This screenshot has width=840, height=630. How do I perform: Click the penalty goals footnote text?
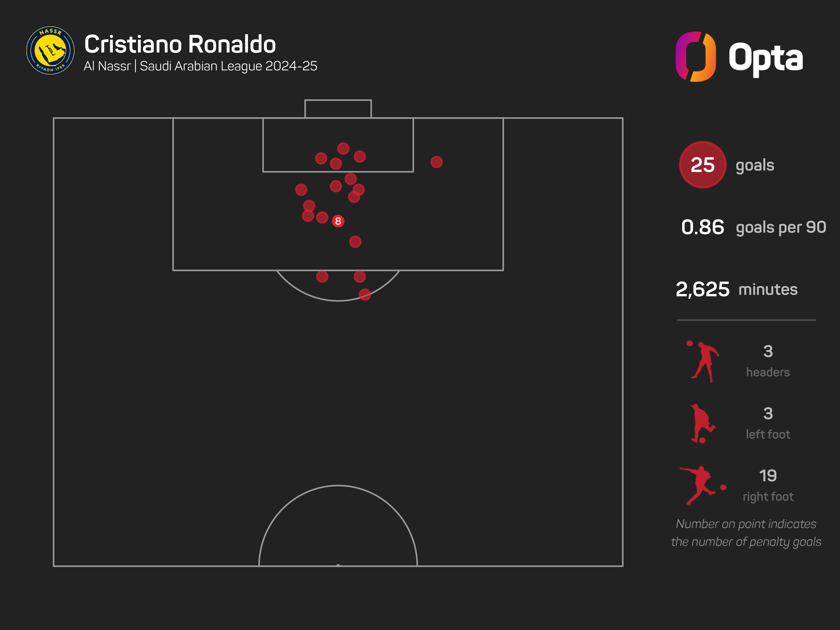coord(746,533)
